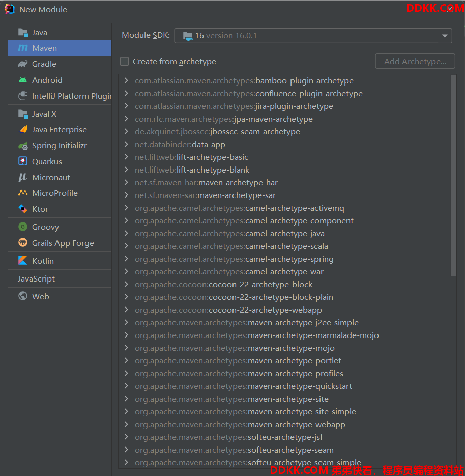The height and width of the screenshot is (476, 465).
Task: Select jbosscc-seam-archetype row
Action: tap(284, 132)
